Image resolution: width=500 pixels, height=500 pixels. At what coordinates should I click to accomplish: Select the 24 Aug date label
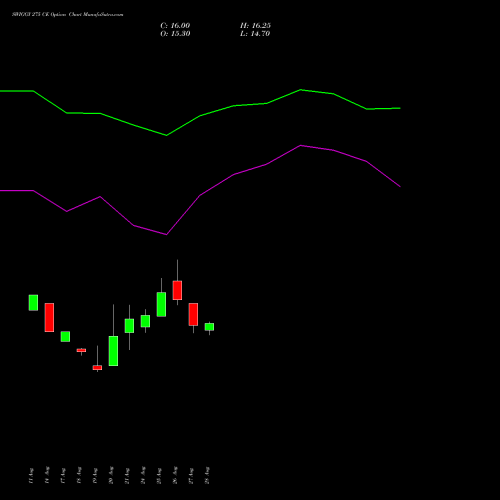coord(143,475)
